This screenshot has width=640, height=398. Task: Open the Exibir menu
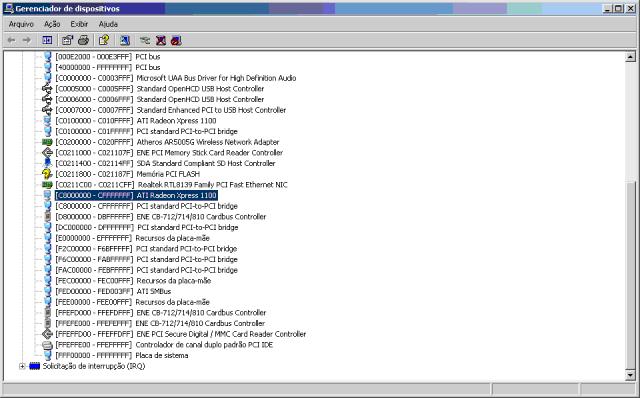coord(79,24)
